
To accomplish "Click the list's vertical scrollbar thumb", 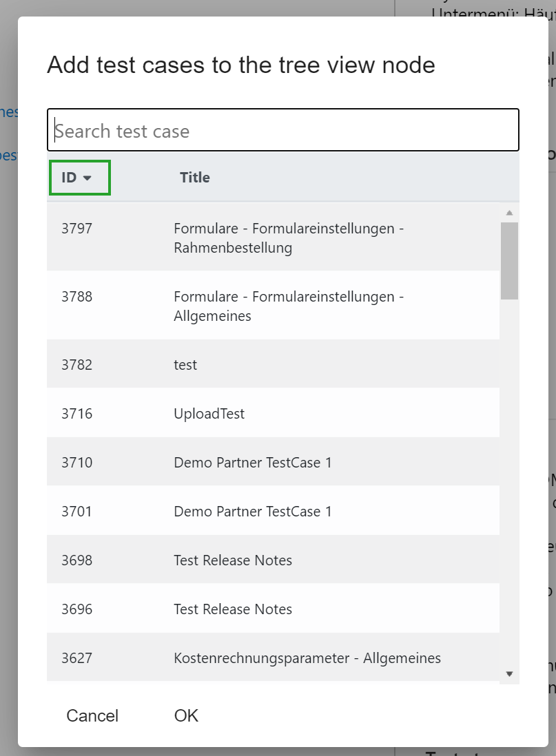I will pyautogui.click(x=509, y=260).
